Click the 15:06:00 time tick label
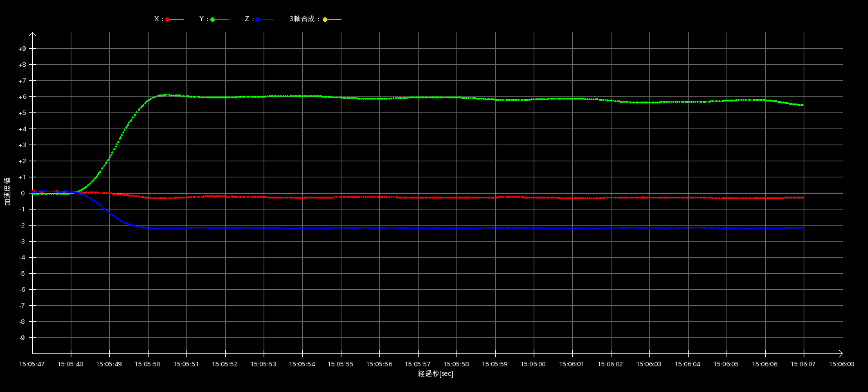The image size is (868, 392). pyautogui.click(x=533, y=364)
